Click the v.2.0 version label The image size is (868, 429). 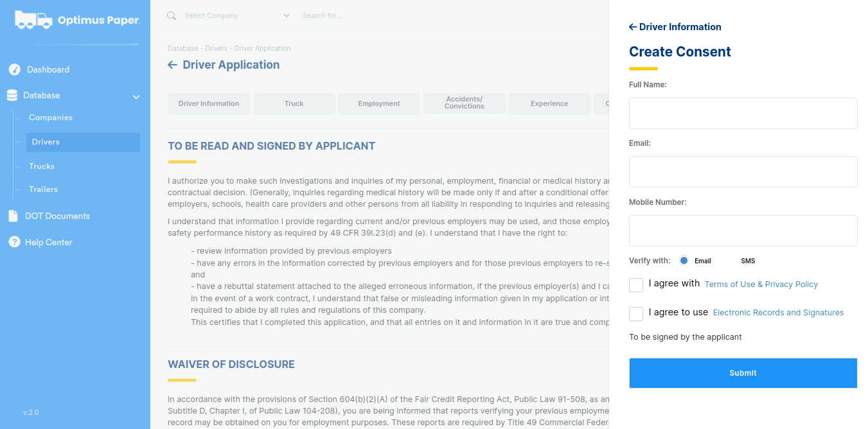coord(31,412)
